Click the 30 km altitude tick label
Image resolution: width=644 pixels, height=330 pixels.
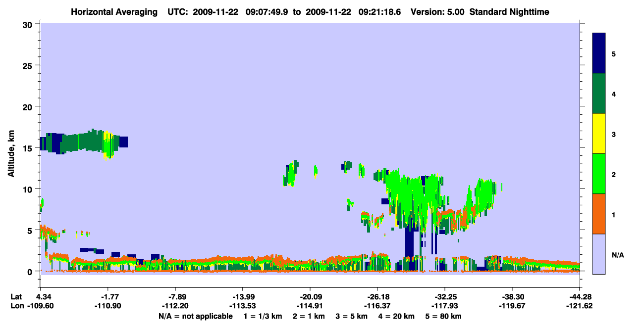tap(29, 24)
